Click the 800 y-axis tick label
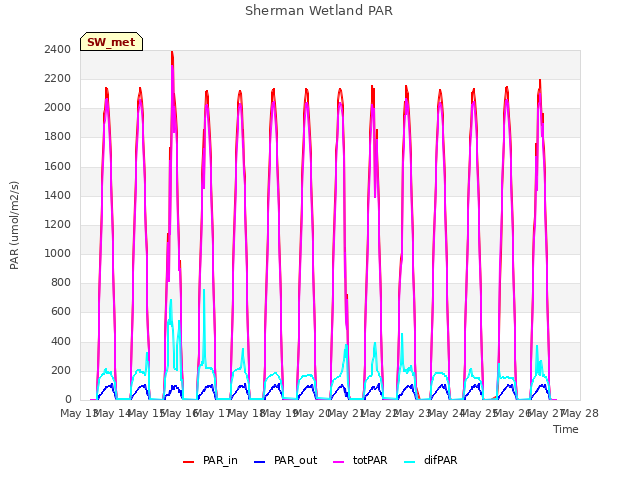This screenshot has width=640, height=480. click(x=61, y=283)
